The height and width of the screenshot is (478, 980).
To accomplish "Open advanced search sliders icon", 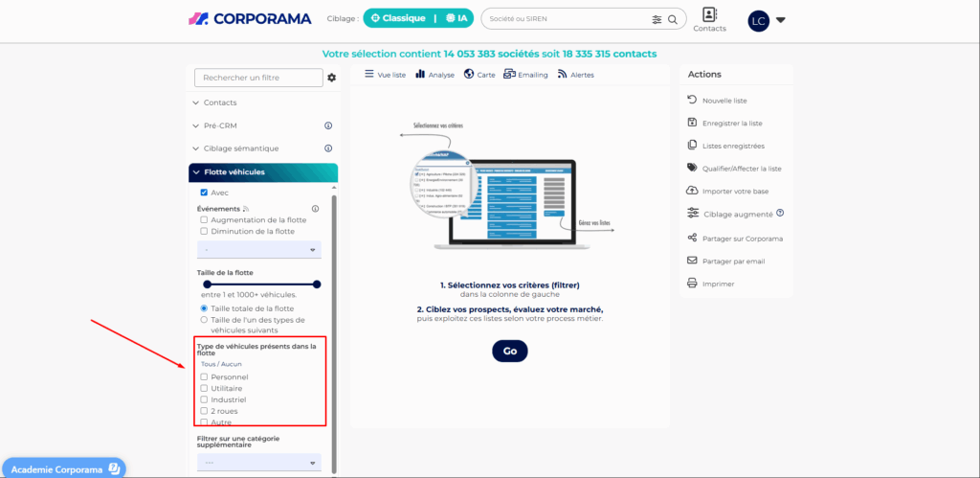I will pos(657,19).
